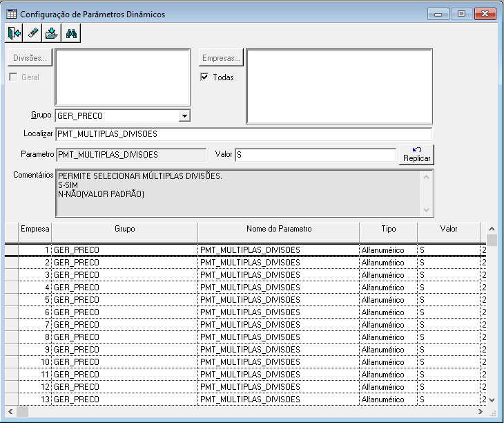Click the Replicar button
The image size is (504, 423).
[416, 155]
